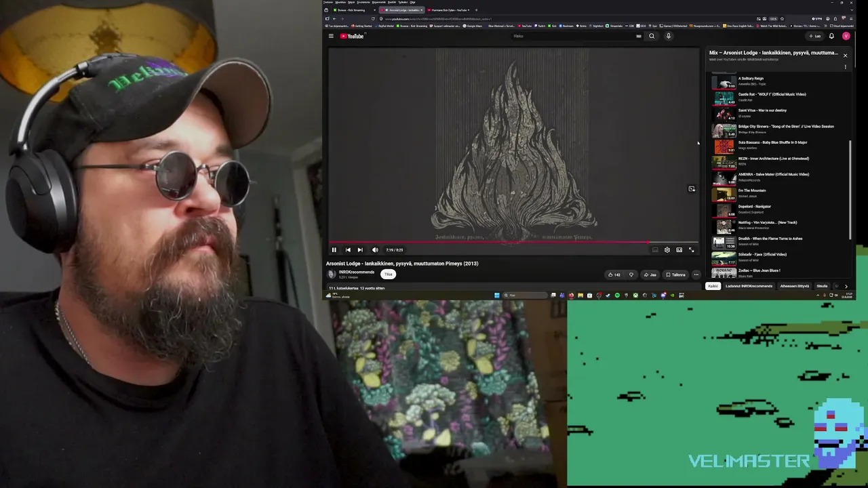The width and height of the screenshot is (868, 488).
Task: Open the on-screen keyboard in search box
Action: (x=639, y=36)
